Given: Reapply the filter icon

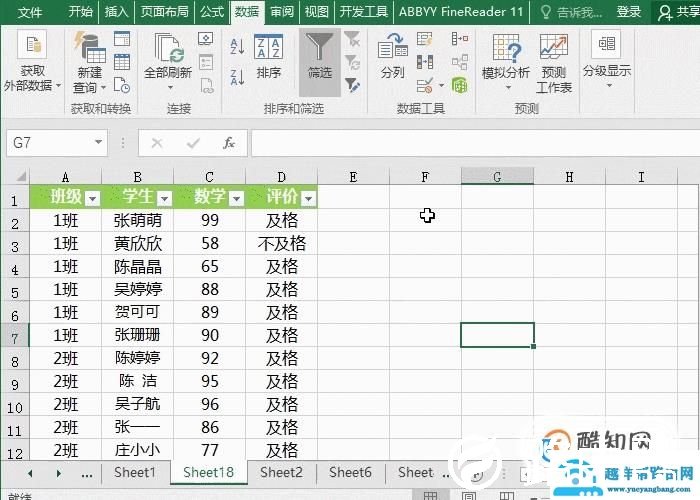Looking at the screenshot, I should click(352, 62).
